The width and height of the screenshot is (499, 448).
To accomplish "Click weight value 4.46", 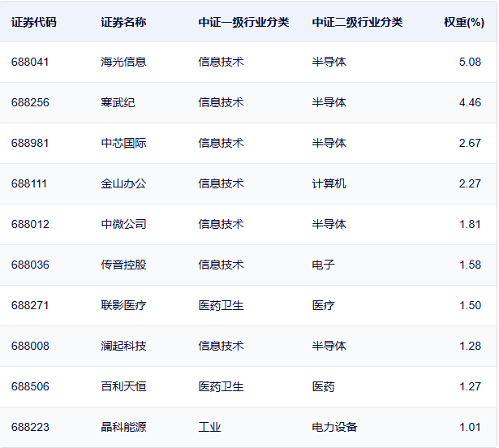I will pos(470,102).
